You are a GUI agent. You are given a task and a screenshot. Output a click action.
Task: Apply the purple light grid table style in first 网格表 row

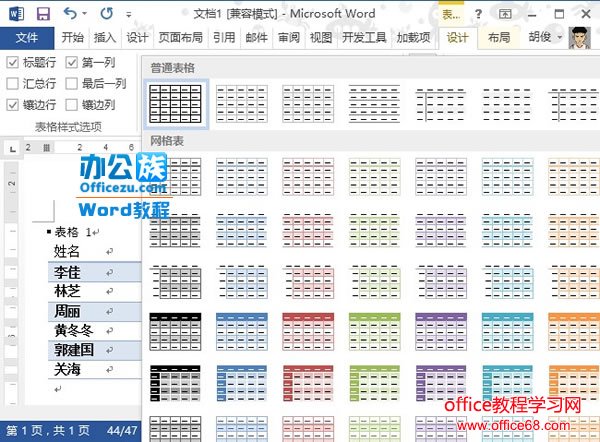(441, 176)
